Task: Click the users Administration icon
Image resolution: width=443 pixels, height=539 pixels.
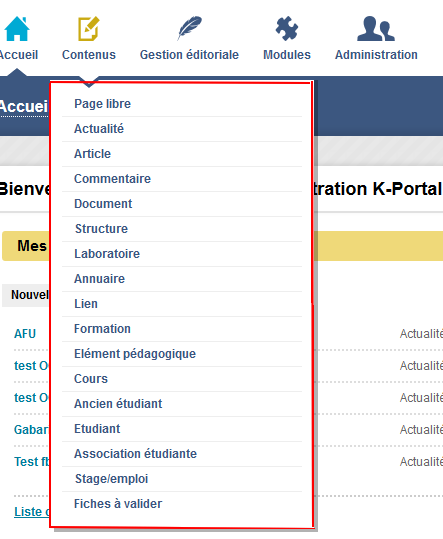Action: (x=376, y=29)
